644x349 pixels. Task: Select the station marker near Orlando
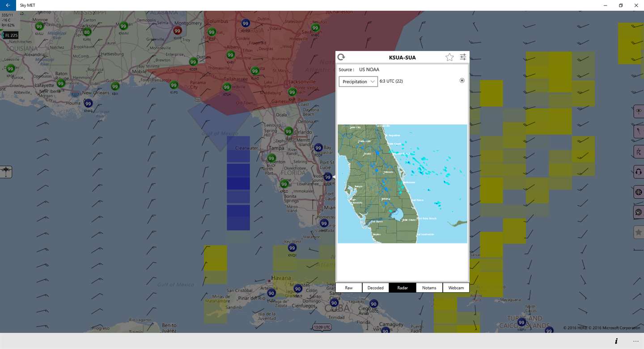coord(288,132)
